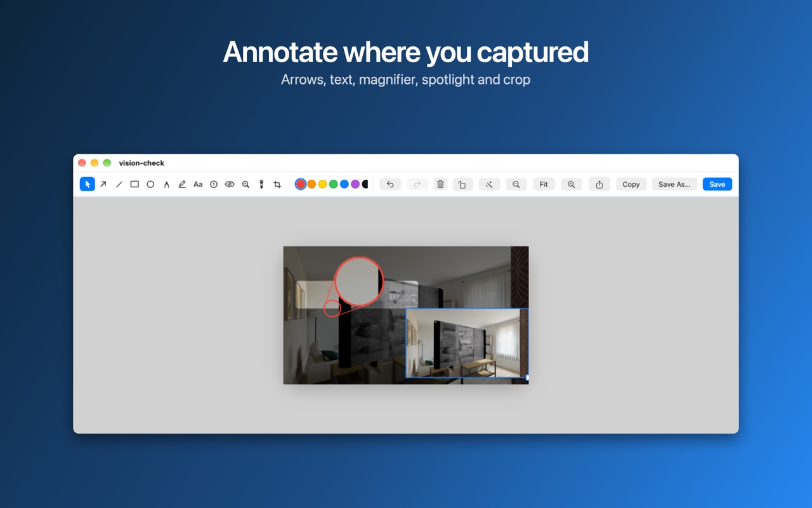This screenshot has height=508, width=812.
Task: Select the pen freehand drawing tool
Action: [x=166, y=184]
